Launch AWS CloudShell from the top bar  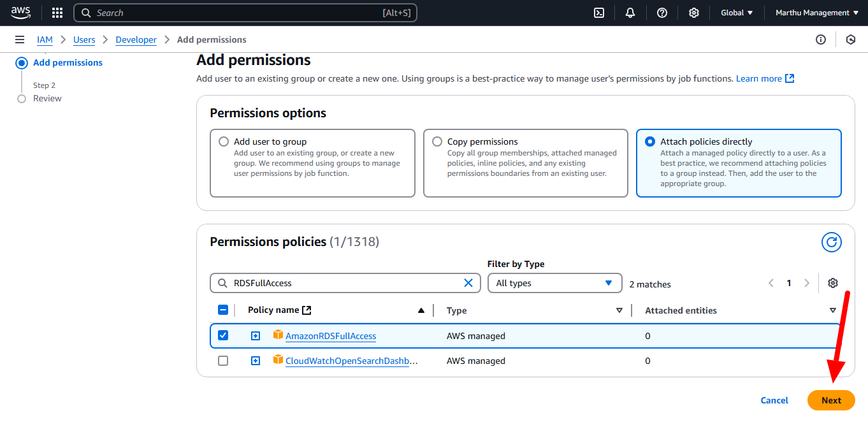click(599, 13)
